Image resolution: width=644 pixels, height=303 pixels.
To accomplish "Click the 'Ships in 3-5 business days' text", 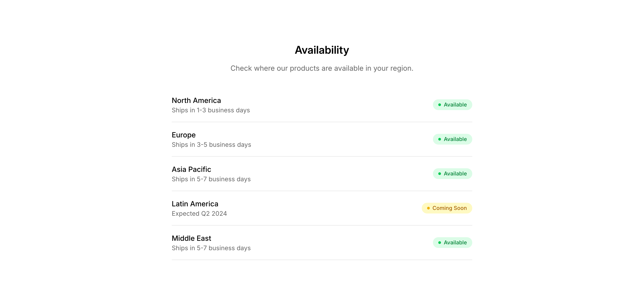I will click(211, 145).
